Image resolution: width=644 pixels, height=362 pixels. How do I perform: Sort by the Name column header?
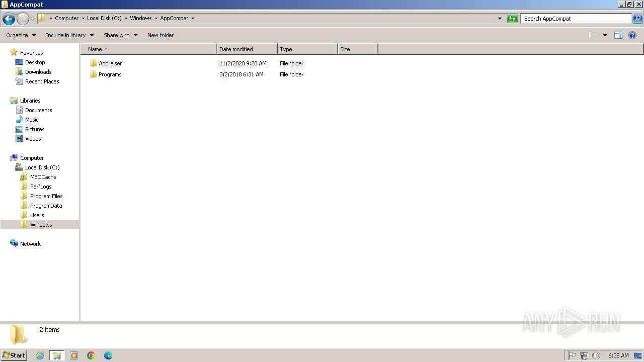point(149,49)
